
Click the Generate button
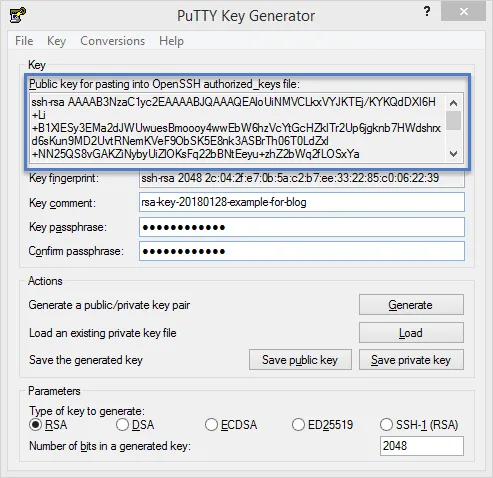(411, 305)
